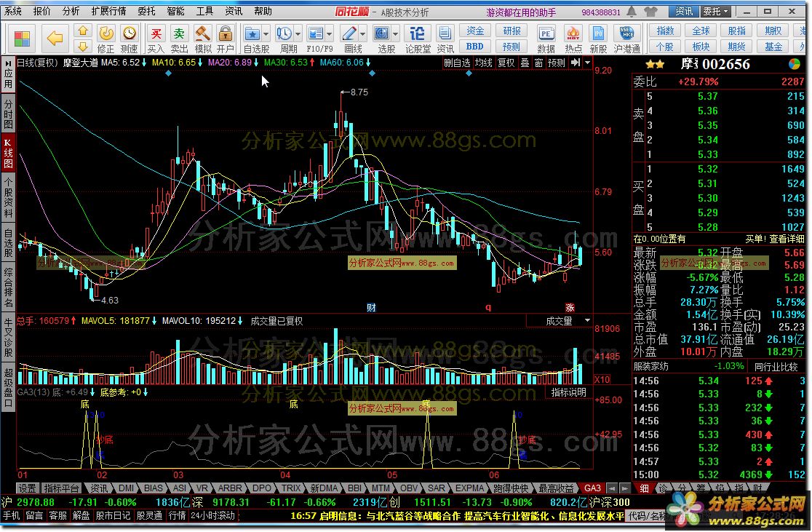Screen dimensions: 812x532
Task: Click the 热点 hot topics flame icon
Action: pos(573,39)
